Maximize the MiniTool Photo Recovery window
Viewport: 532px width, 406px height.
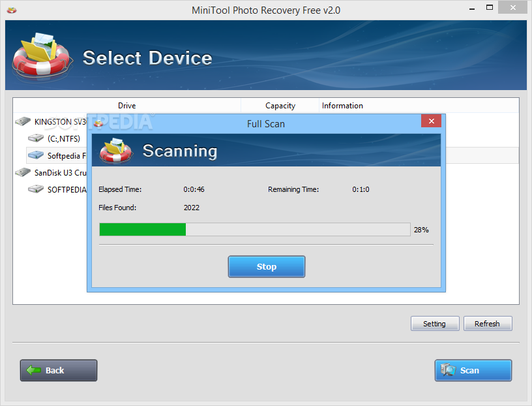tap(489, 7)
